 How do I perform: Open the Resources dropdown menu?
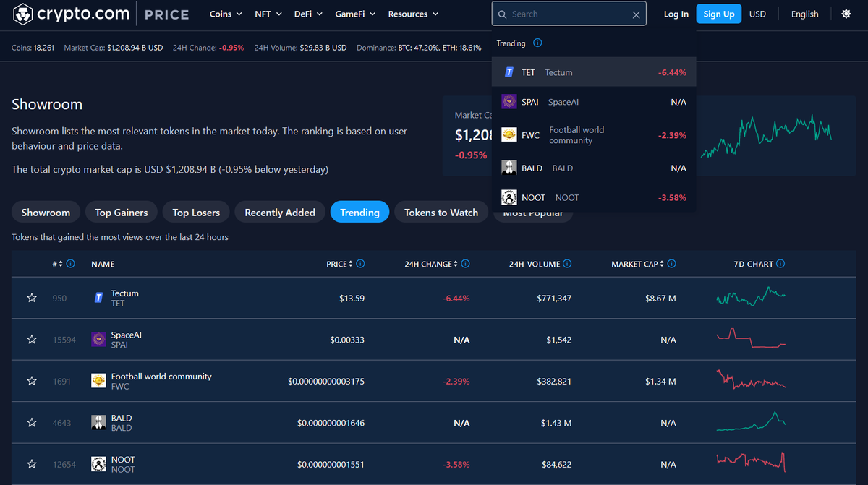point(413,14)
